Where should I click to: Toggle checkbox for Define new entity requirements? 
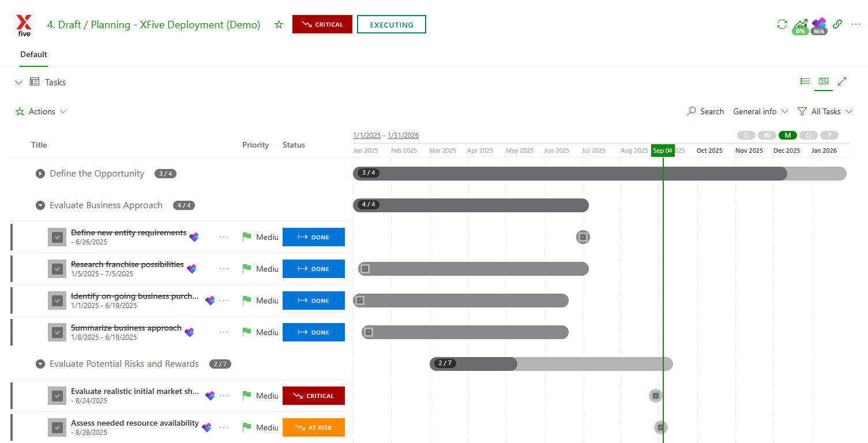[x=57, y=237]
